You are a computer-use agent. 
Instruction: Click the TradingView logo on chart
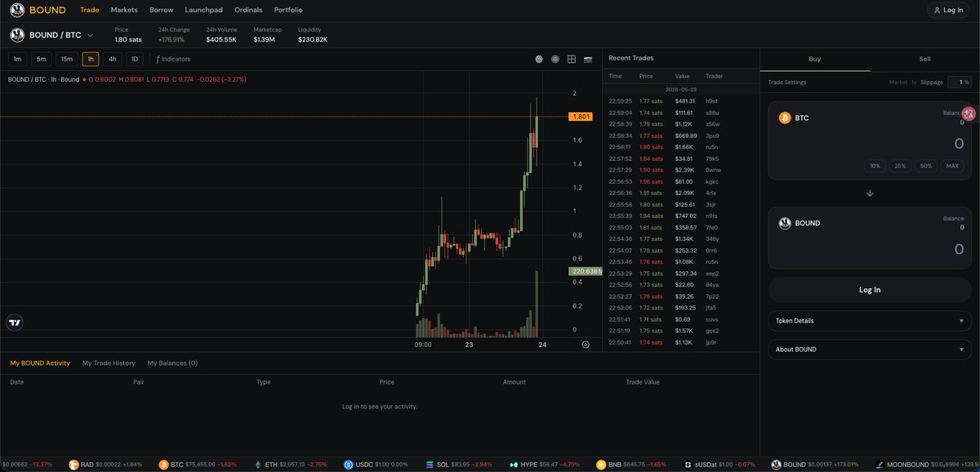[15, 323]
